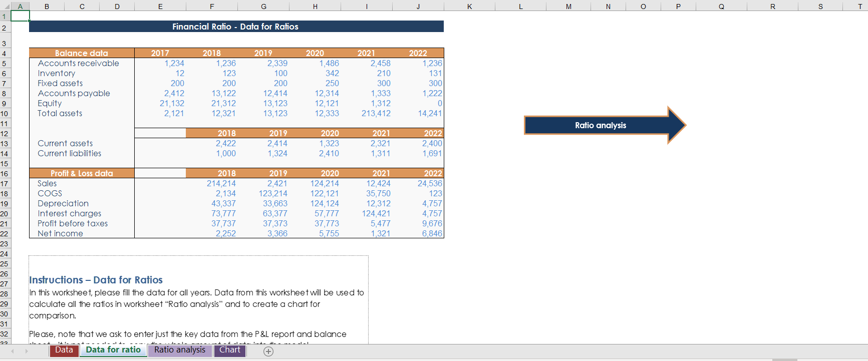Select 2020 net income value 5,755
This screenshot has width=868, height=361.
(329, 233)
